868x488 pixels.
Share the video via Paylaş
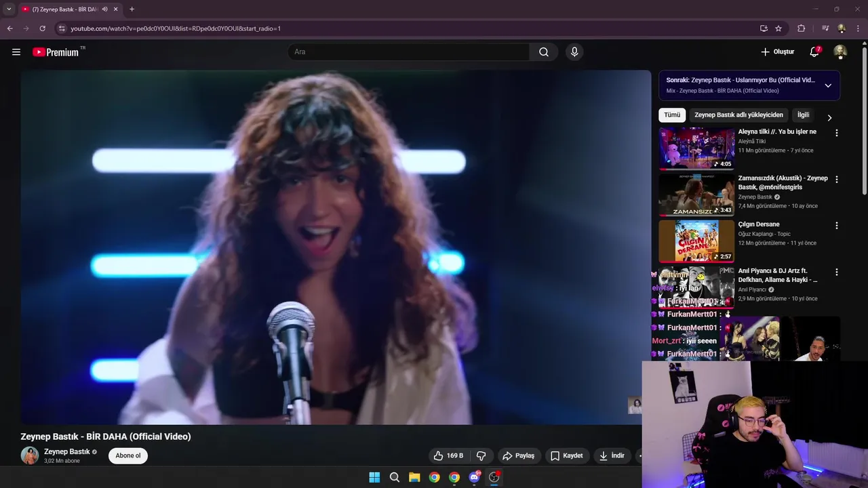point(519,455)
